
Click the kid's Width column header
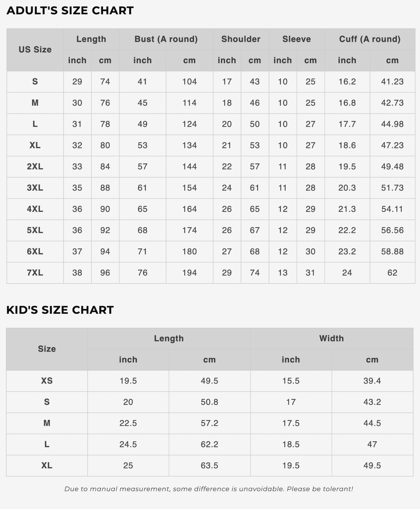pos(331,338)
